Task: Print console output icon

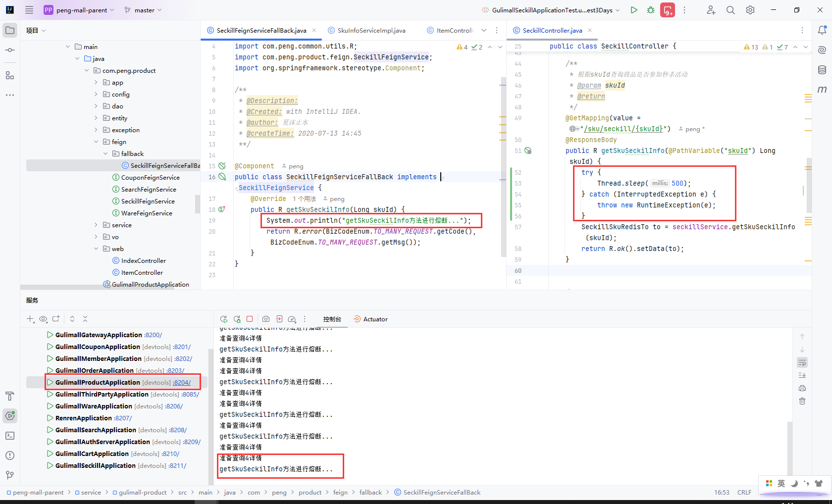Action: pyautogui.click(x=802, y=388)
